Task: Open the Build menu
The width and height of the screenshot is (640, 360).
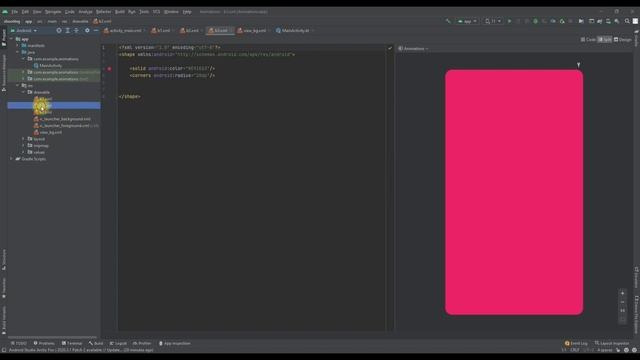Action: [120, 12]
